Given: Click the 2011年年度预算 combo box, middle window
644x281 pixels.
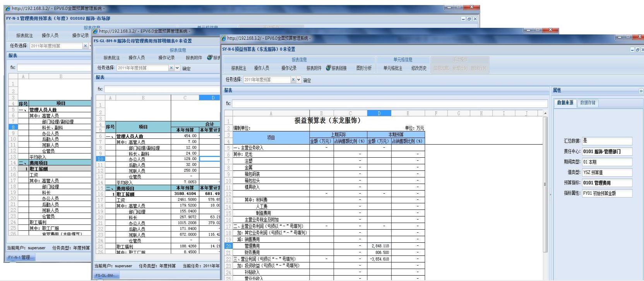Looking at the screenshot, I should (143, 68).
